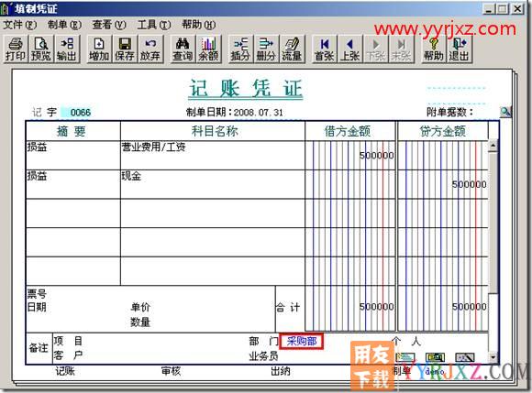Add a new voucher with 增加
532x393 pixels.
[x=99, y=49]
